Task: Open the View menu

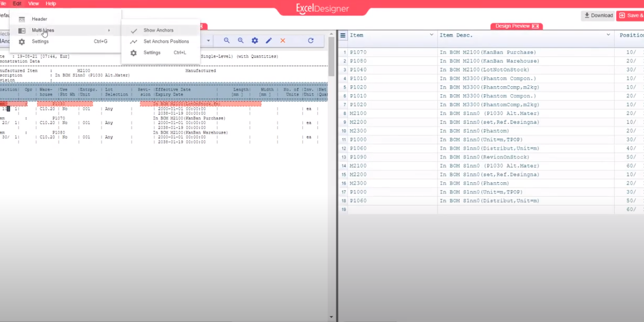Action: [34, 3]
